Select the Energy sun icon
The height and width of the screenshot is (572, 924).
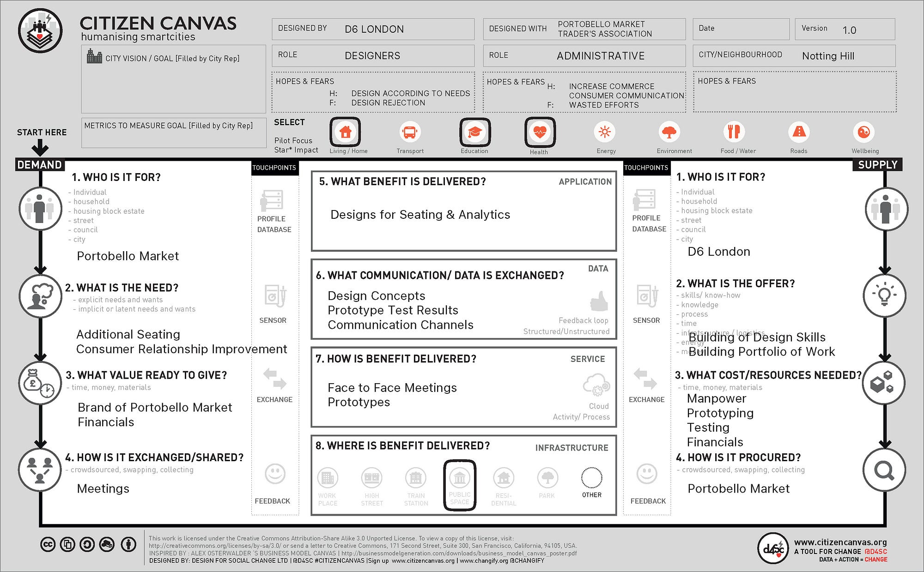(x=605, y=132)
